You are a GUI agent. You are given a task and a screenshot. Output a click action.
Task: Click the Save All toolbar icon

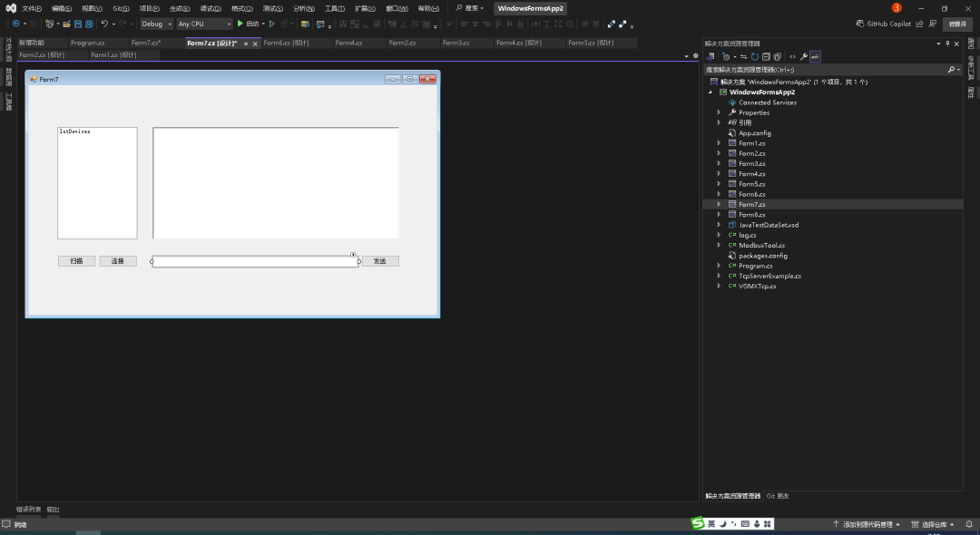point(88,24)
